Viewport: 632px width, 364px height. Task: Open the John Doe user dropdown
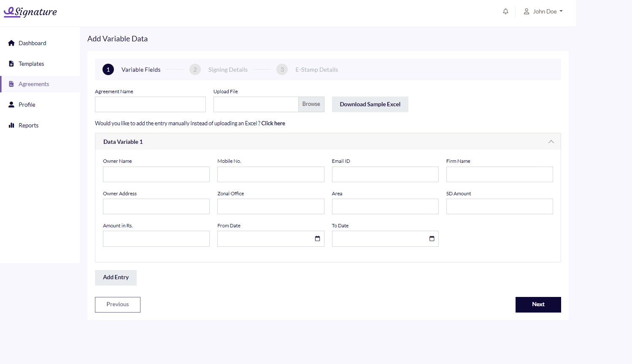(543, 11)
